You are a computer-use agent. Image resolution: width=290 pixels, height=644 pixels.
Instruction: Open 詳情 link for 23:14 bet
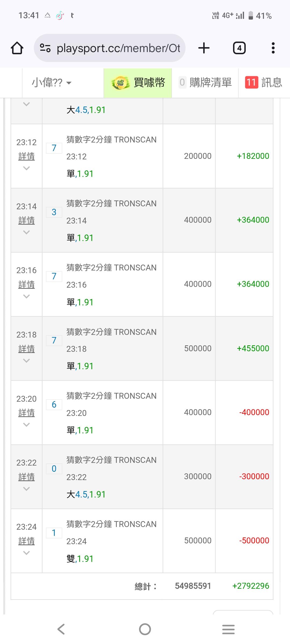click(26, 221)
